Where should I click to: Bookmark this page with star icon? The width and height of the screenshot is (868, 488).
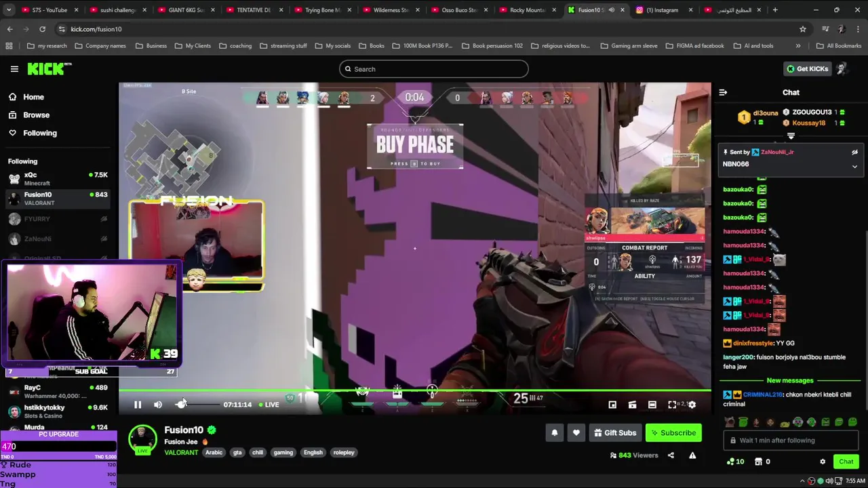803,29
